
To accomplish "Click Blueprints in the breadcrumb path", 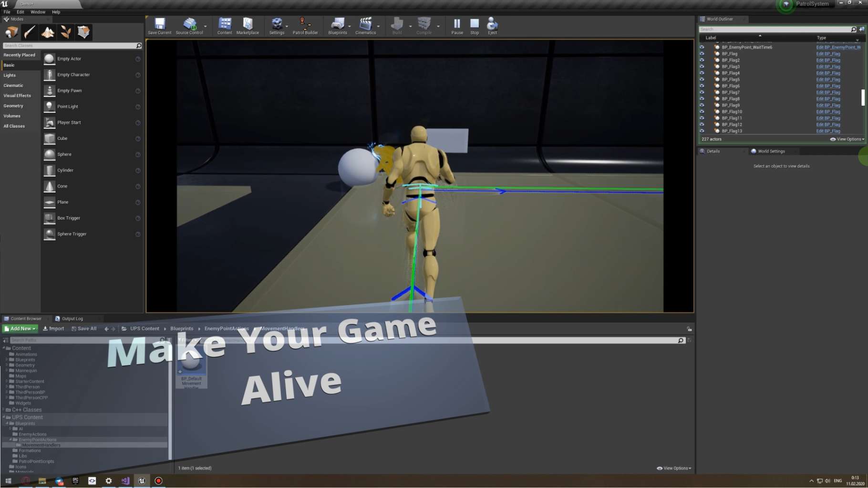I will [182, 329].
